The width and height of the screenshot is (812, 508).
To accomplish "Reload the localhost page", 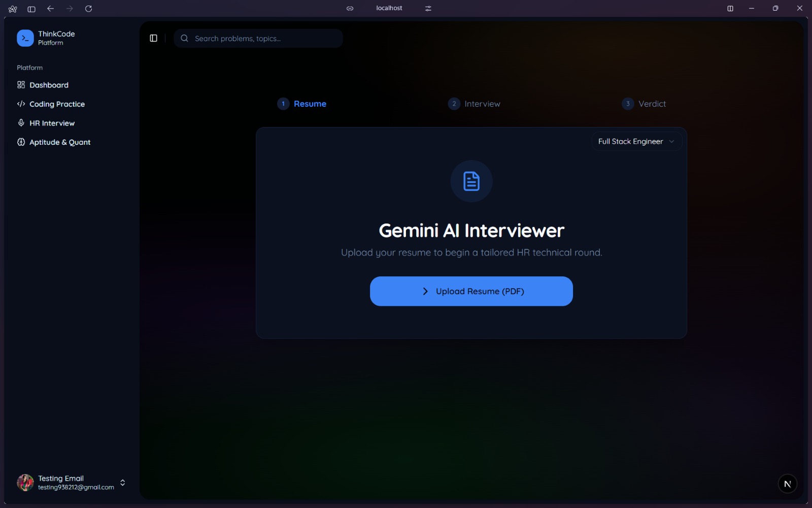I will (89, 9).
